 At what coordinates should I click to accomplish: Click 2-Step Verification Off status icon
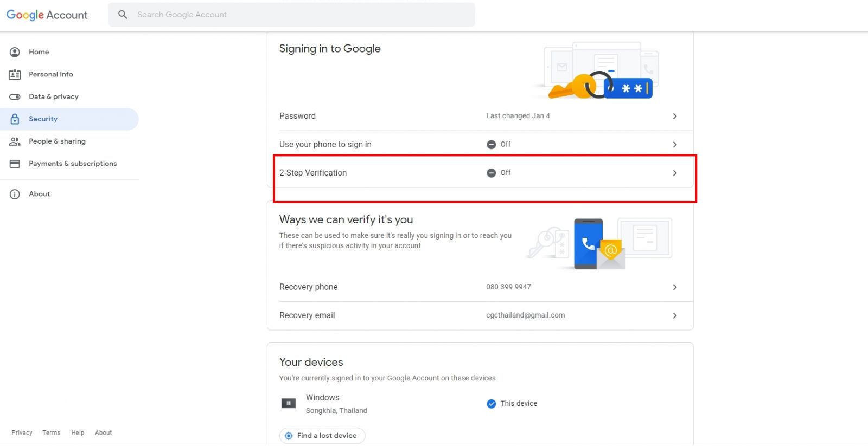point(491,173)
